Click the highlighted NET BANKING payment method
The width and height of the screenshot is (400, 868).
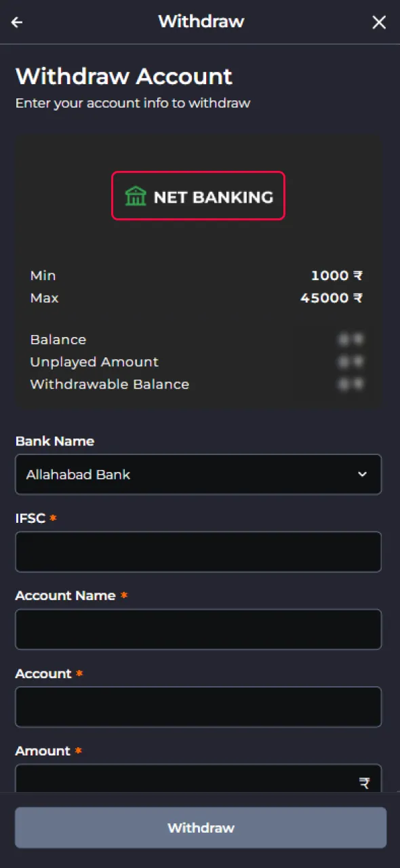click(x=198, y=196)
